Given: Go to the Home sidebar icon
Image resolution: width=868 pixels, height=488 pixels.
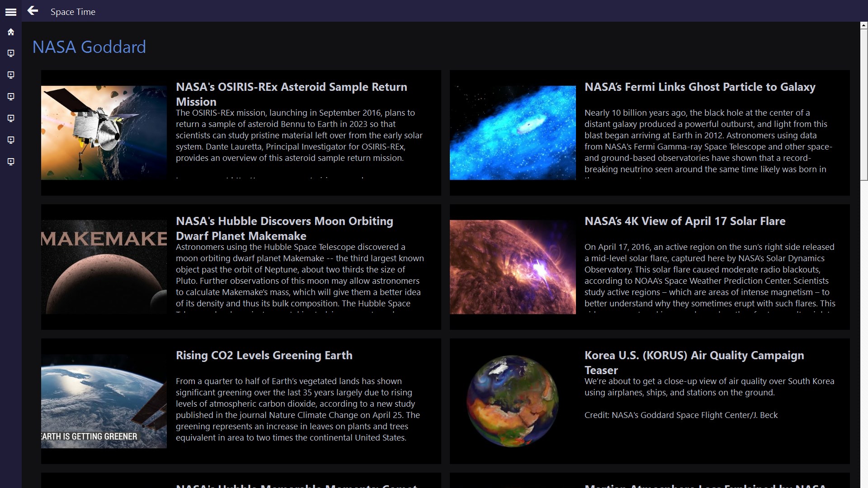Looking at the screenshot, I should (x=11, y=32).
